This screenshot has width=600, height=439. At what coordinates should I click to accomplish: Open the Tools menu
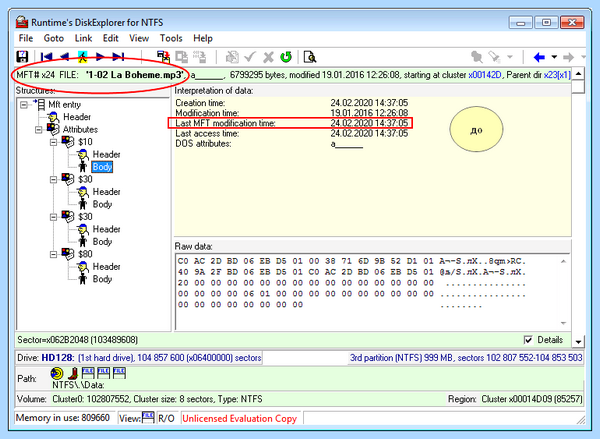[171, 38]
